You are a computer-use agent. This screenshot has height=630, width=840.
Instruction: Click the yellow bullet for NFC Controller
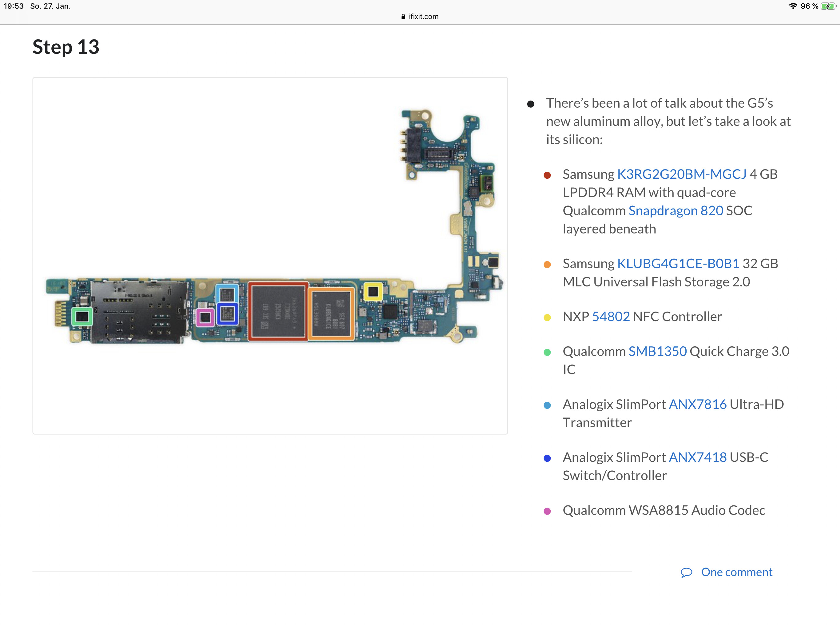point(547,318)
